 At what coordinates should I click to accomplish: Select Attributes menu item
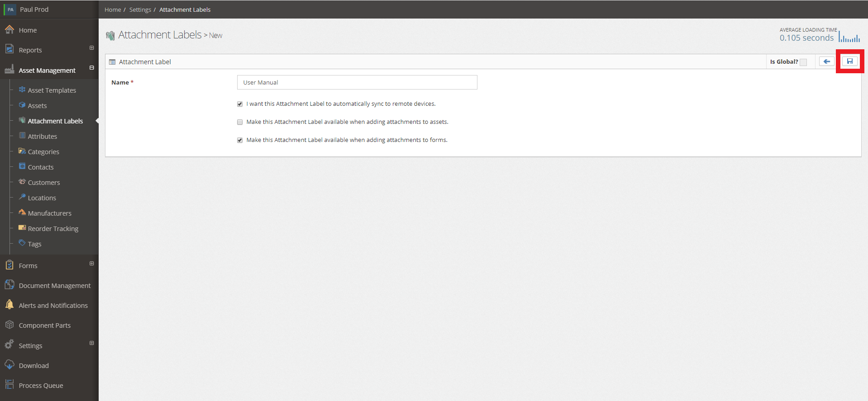pyautogui.click(x=43, y=137)
